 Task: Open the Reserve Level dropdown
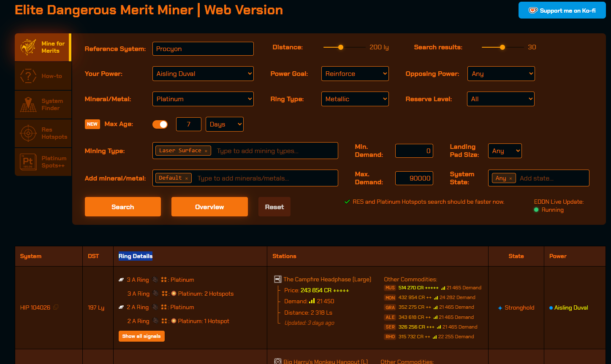click(x=501, y=99)
